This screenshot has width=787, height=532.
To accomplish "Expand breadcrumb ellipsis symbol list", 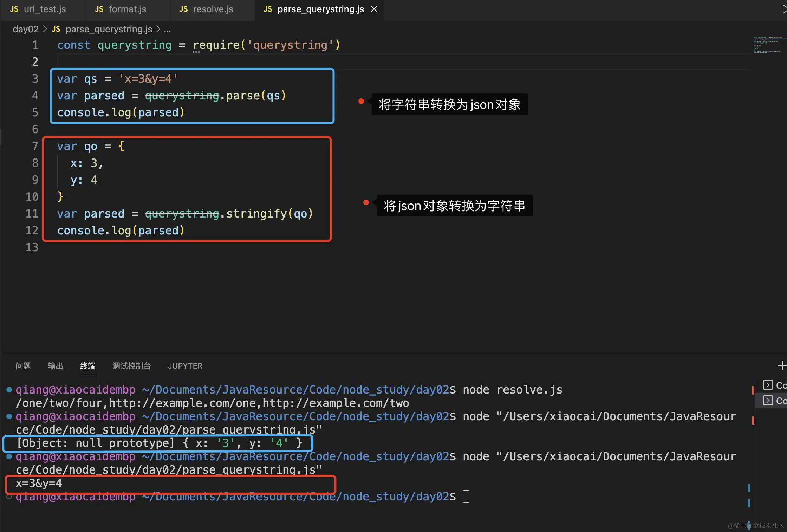I will tap(167, 30).
